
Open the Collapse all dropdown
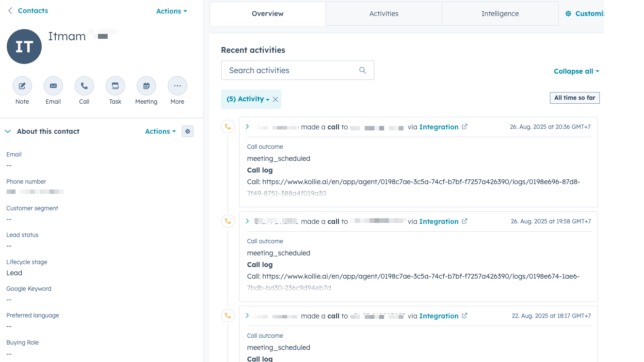[x=576, y=71]
